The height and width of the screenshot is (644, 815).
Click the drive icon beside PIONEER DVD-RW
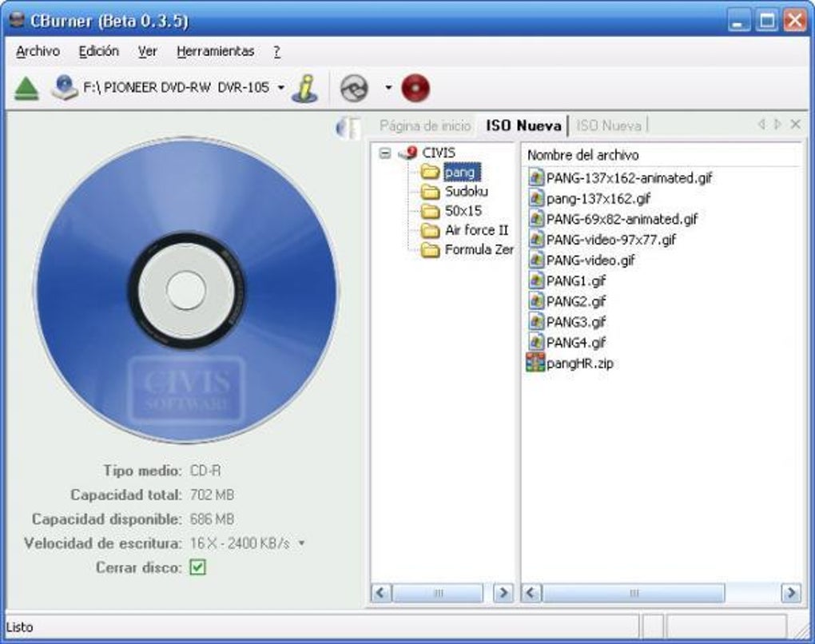click(x=65, y=87)
